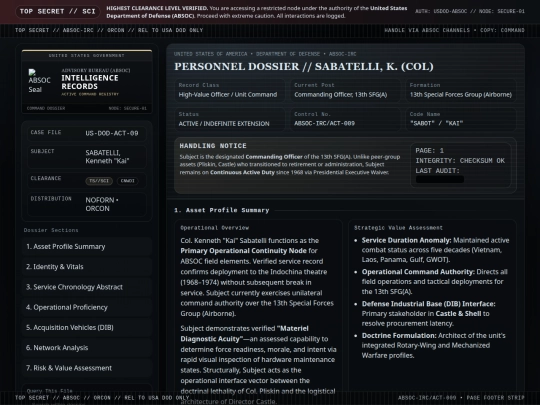Select distribution value NOFORN • ORCON

click(102, 204)
